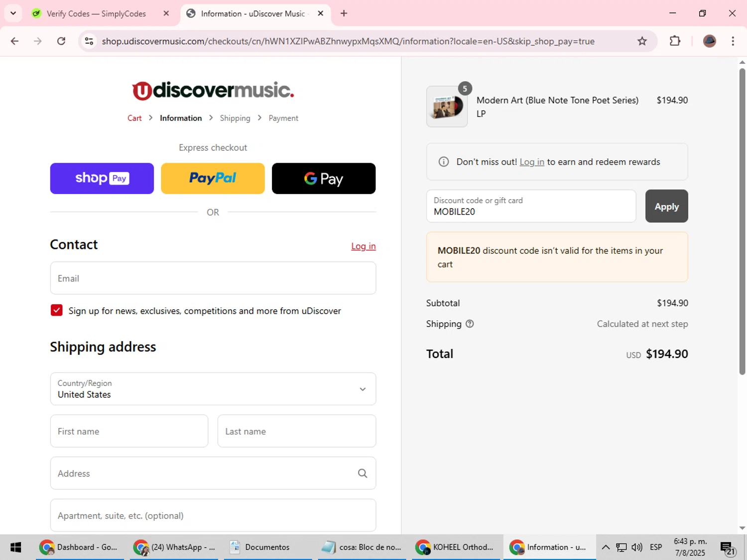The image size is (747, 560).
Task: Click the scrollbar up arrow
Action: coord(742,63)
